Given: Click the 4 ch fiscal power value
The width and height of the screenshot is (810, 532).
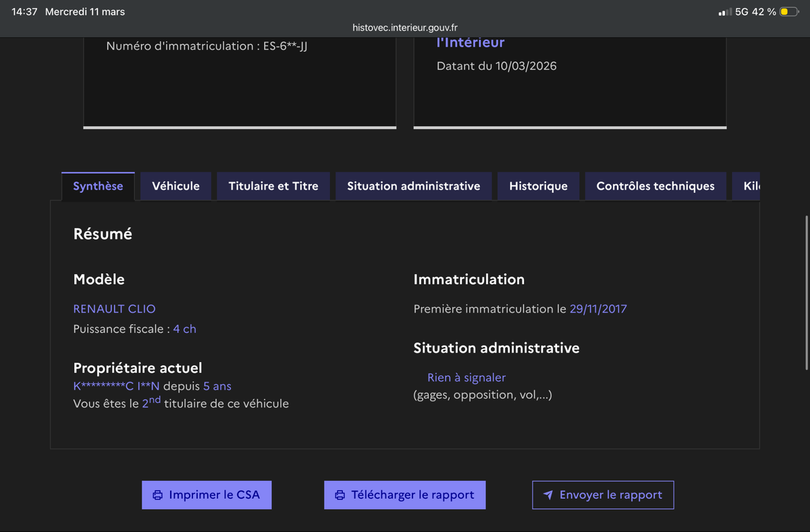Looking at the screenshot, I should pyautogui.click(x=184, y=329).
